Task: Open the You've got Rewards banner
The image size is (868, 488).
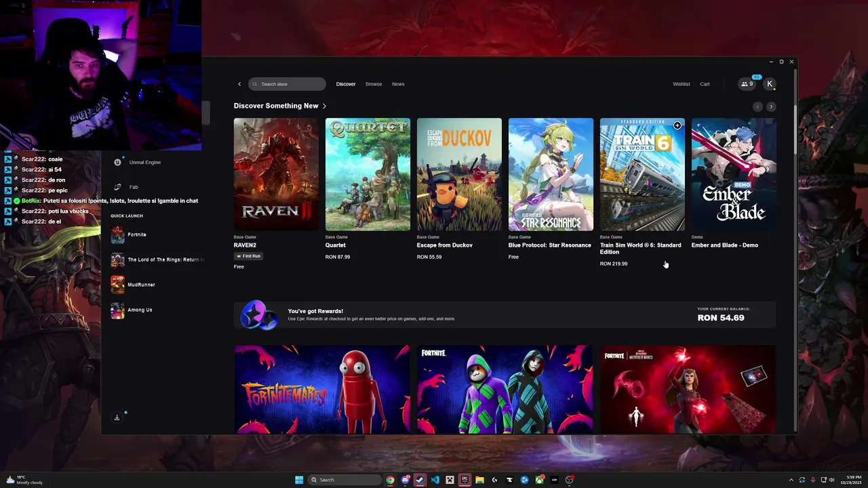Action: tap(505, 315)
